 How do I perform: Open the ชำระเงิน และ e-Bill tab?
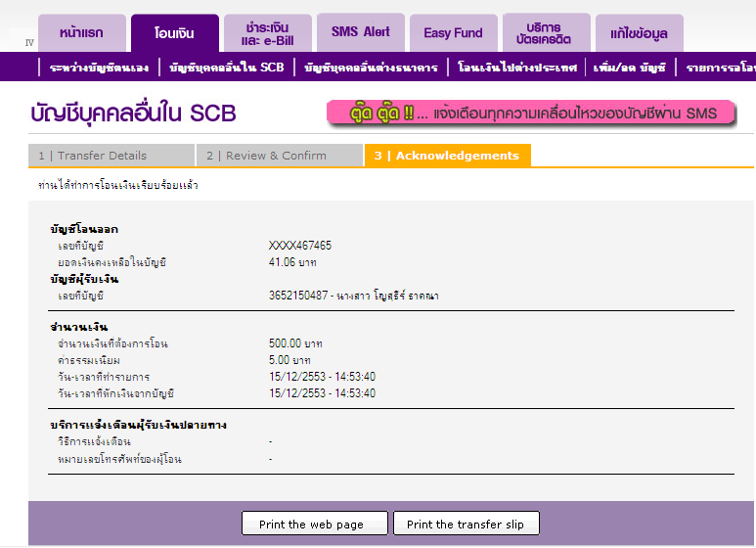coord(267,33)
